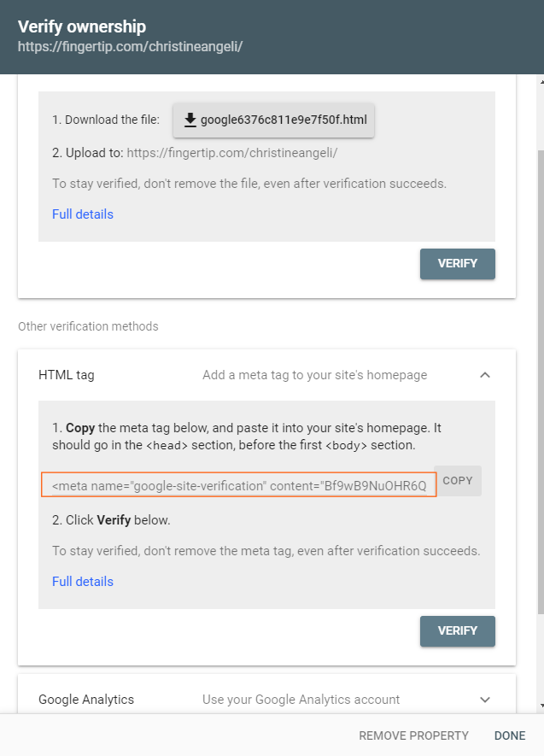Image resolution: width=544 pixels, height=756 pixels.
Task: Click the vertical scrollbar thumb
Action: point(541,382)
